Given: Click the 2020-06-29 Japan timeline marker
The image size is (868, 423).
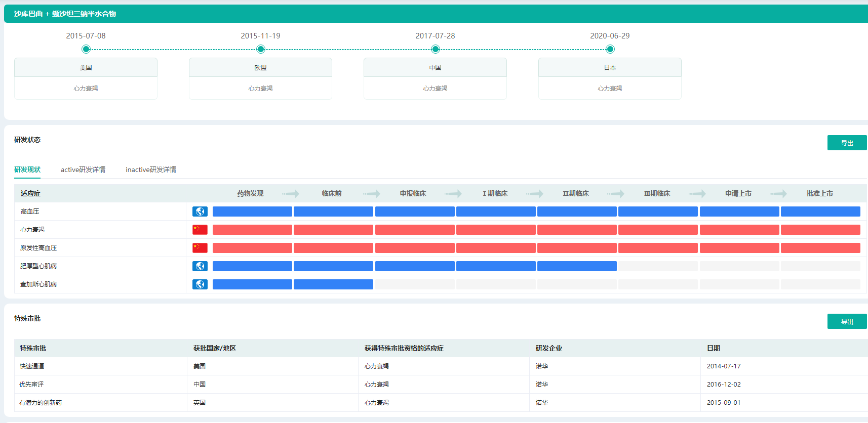Looking at the screenshot, I should (x=610, y=49).
